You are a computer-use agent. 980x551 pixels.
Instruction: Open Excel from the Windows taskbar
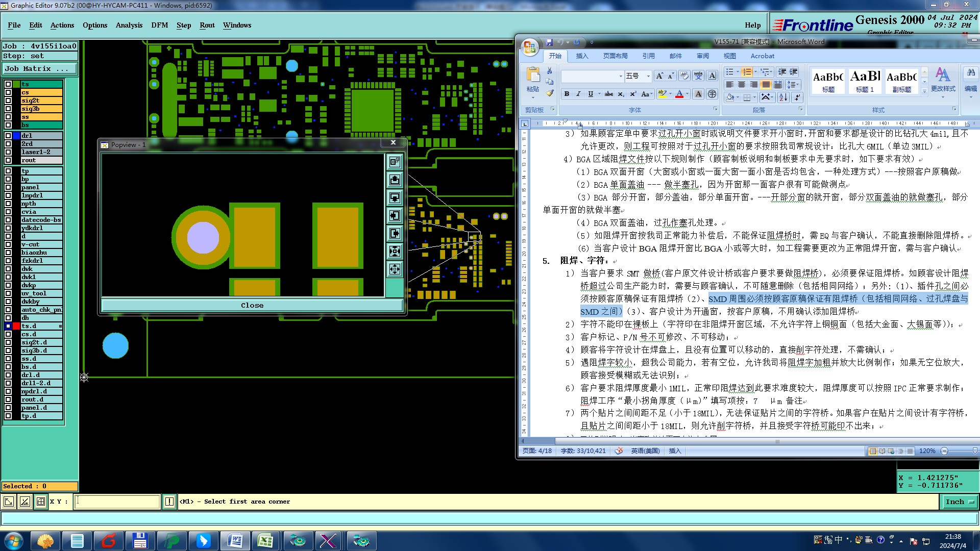(265, 540)
